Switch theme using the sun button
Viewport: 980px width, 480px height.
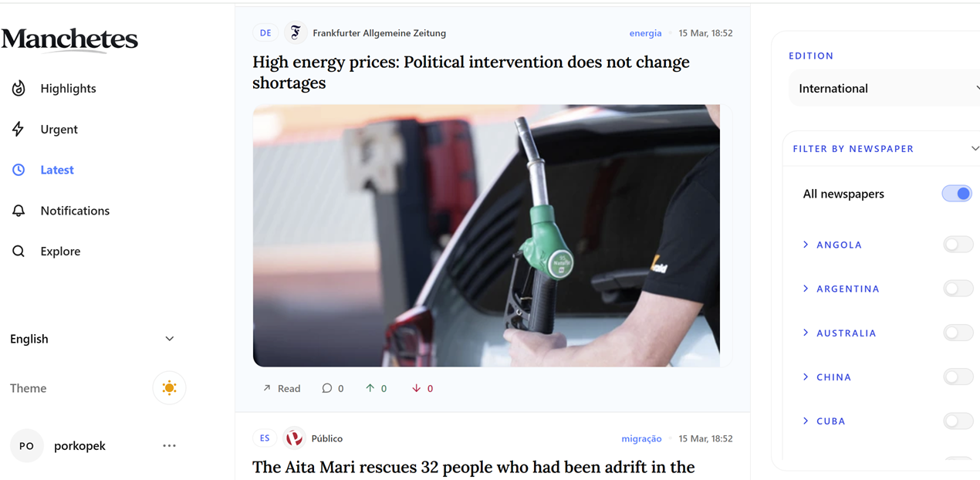[170, 388]
